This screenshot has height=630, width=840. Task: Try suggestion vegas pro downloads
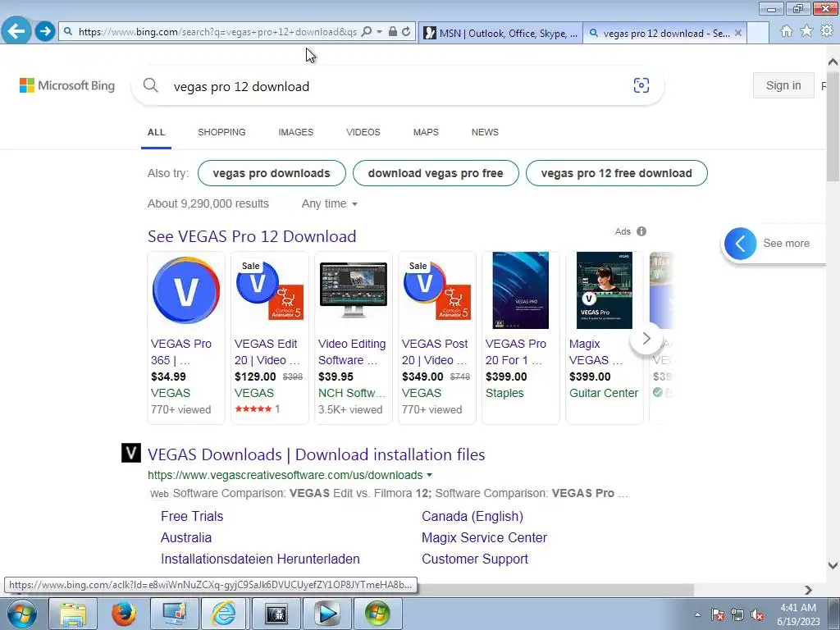[272, 173]
